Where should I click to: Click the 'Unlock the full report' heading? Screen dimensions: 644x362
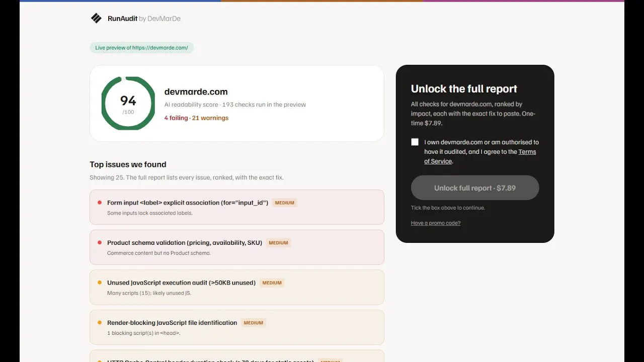464,89
